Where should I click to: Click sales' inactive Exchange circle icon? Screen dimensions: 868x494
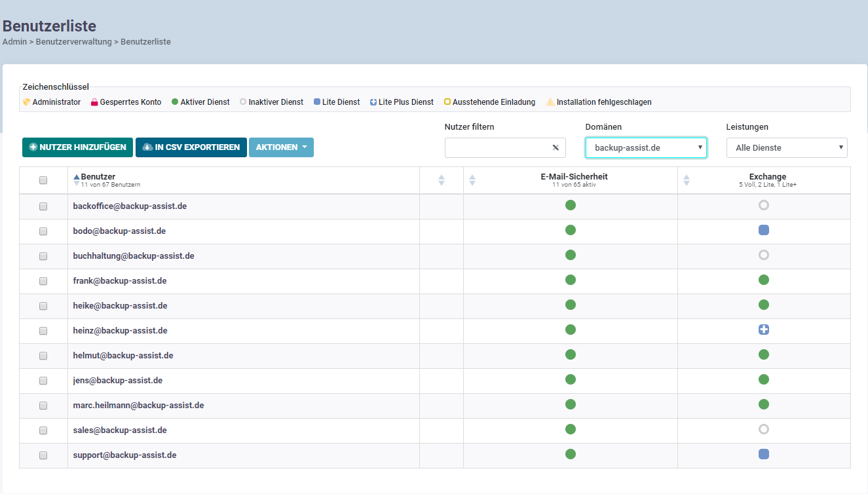pos(763,430)
